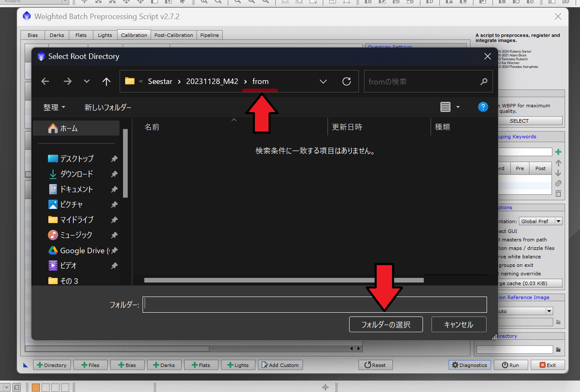Select the Seestar breadcrumb

click(x=160, y=82)
